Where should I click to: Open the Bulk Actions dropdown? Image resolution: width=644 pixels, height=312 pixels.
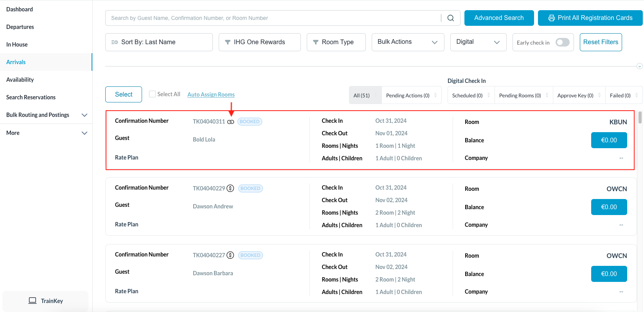coord(408,42)
